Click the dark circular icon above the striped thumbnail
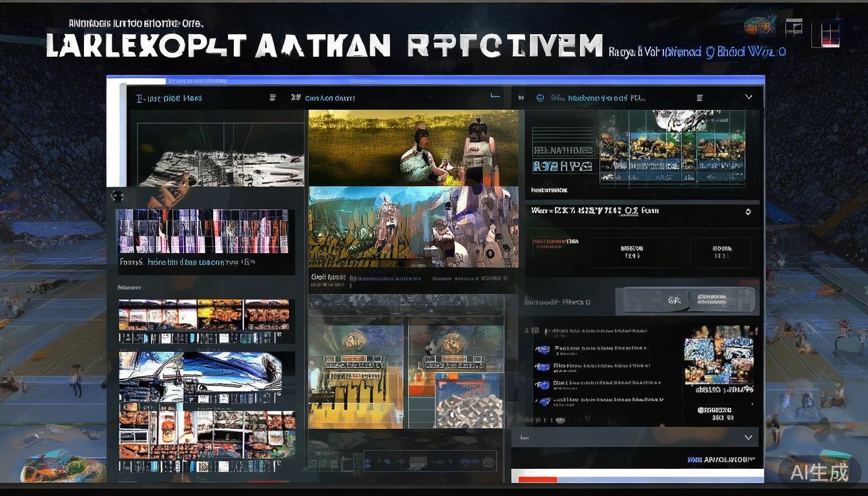This screenshot has height=496, width=868. [117, 196]
